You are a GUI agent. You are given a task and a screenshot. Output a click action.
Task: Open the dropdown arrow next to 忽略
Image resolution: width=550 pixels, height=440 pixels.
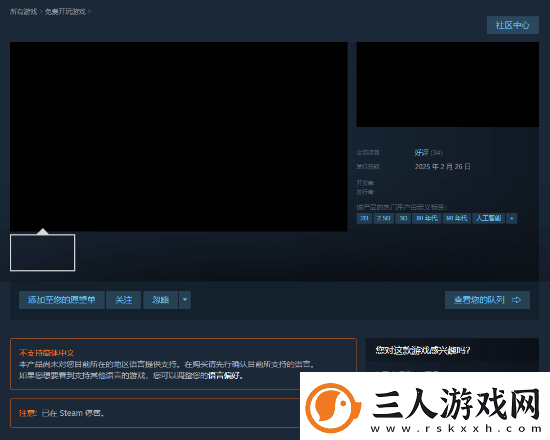point(185,300)
